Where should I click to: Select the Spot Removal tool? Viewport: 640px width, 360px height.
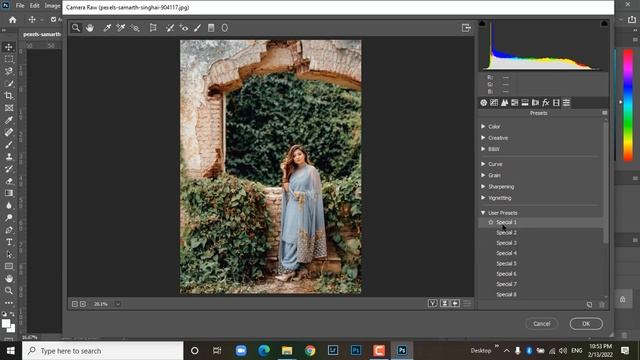(170, 28)
